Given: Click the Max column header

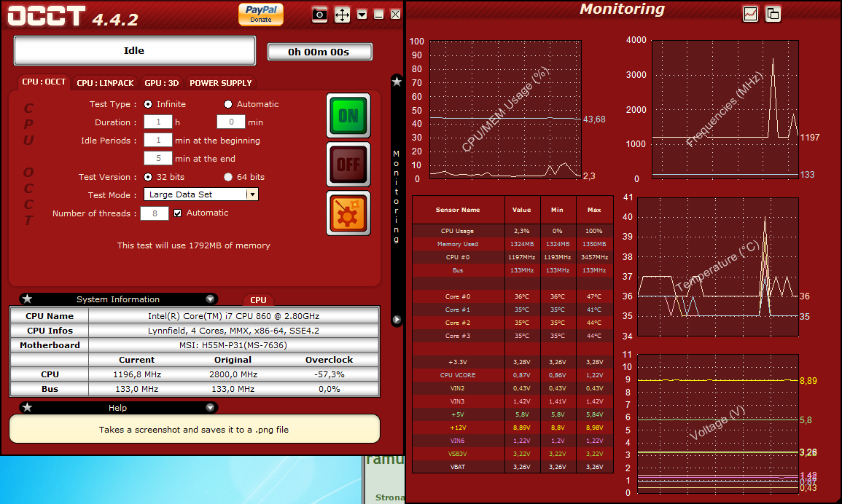Looking at the screenshot, I should (x=594, y=210).
